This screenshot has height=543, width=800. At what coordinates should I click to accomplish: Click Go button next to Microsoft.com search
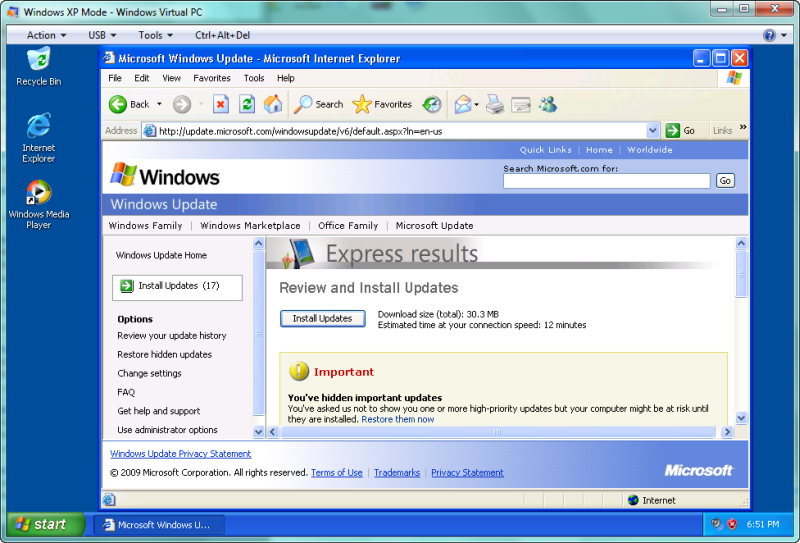coord(726,181)
